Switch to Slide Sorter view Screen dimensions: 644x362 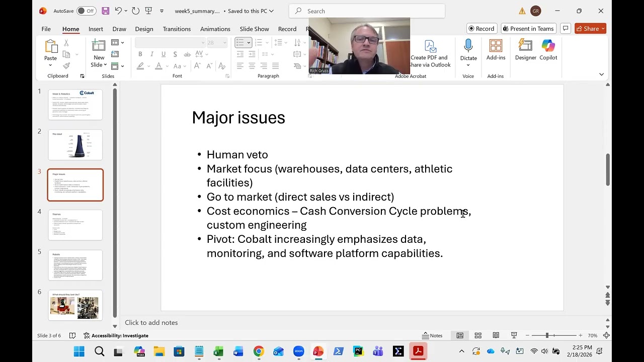(478, 335)
